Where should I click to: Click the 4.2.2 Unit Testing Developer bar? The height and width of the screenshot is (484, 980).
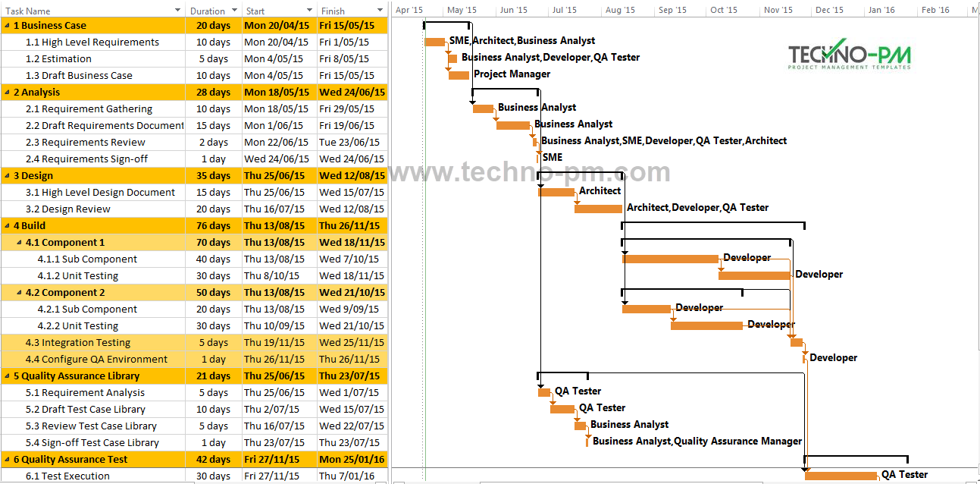tap(706, 325)
